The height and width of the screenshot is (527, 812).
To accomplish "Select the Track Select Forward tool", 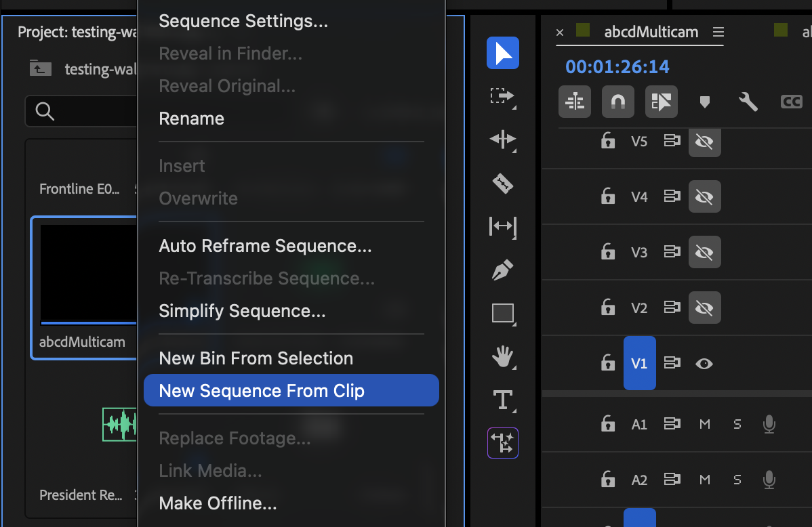I will point(502,96).
